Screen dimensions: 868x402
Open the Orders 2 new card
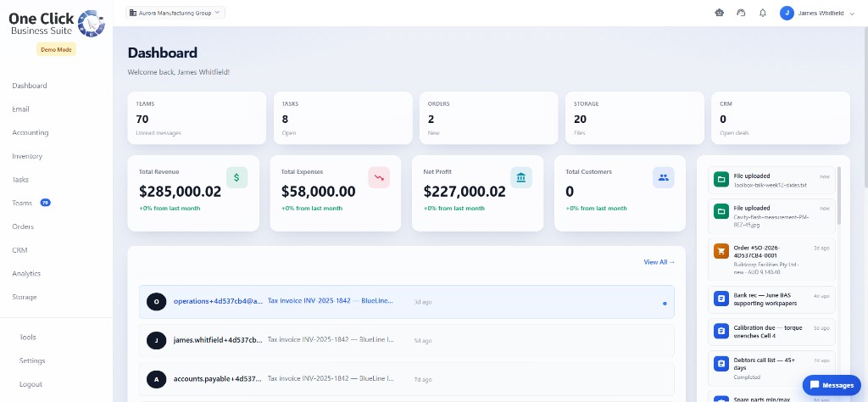489,118
